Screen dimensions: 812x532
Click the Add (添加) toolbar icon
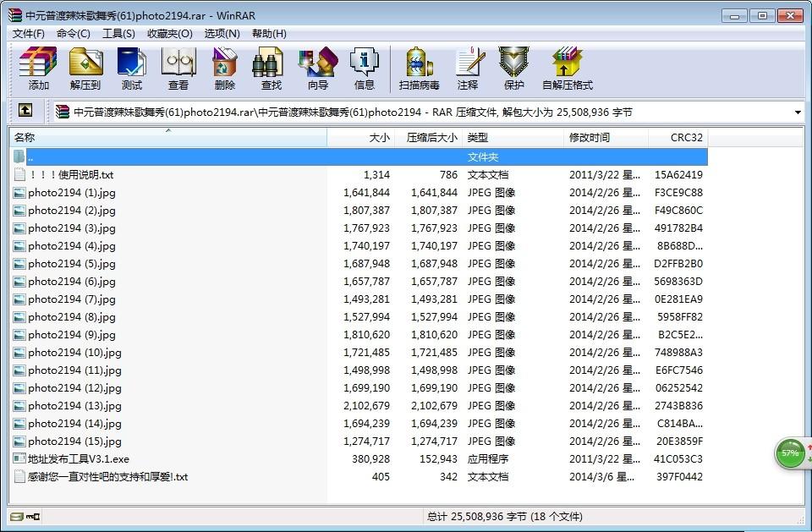coord(39,68)
